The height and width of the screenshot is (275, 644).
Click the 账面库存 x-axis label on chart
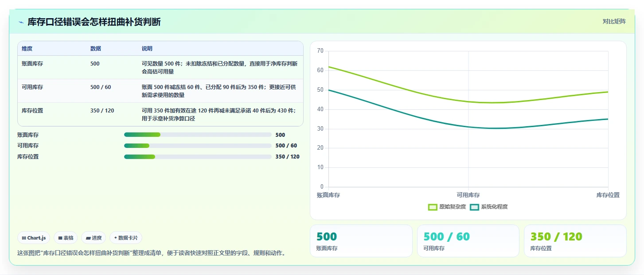pyautogui.click(x=328, y=195)
